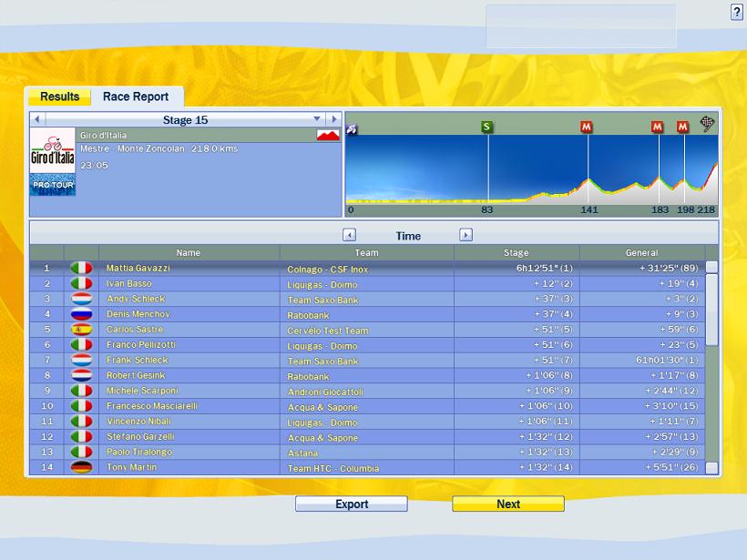Screen dimensions: 747x560
Task: Switch Time classification to next with right arrow
Action: 466,235
